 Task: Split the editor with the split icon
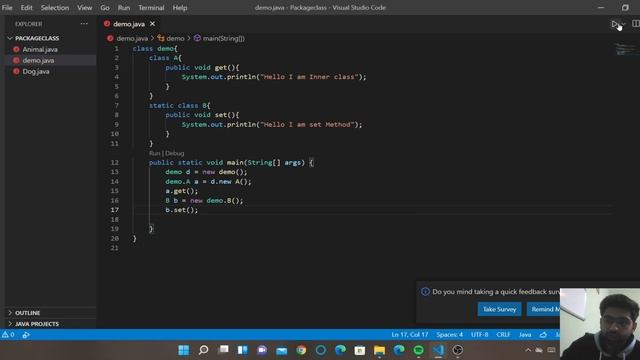click(636, 24)
